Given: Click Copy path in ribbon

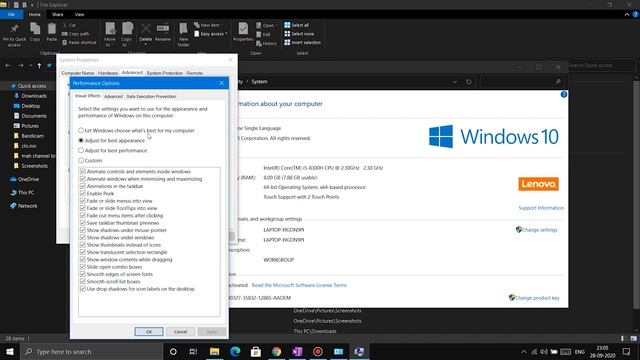Looking at the screenshot, I should tap(76, 34).
